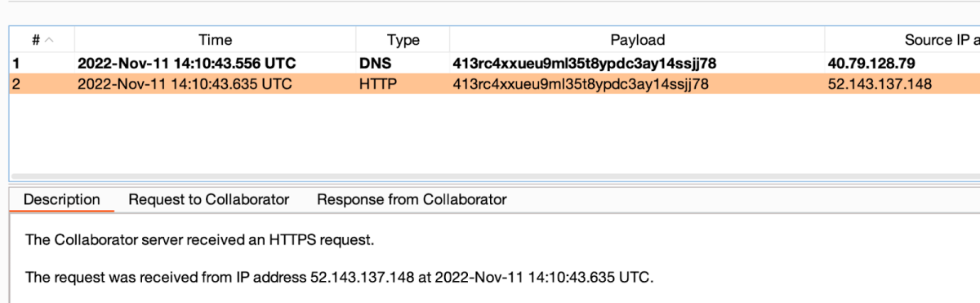Click the DNS row payload string

tap(580, 63)
